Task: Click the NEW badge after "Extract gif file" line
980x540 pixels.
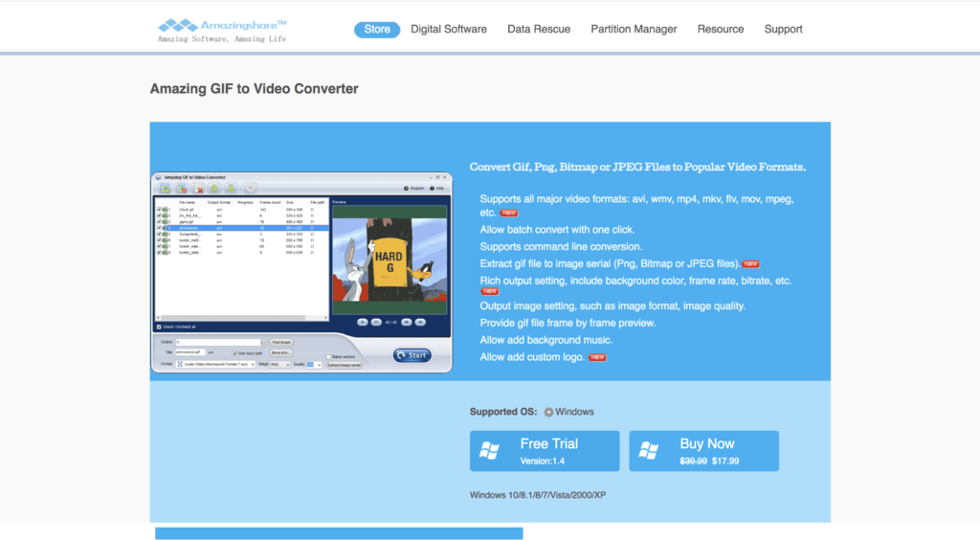Action: tap(750, 263)
